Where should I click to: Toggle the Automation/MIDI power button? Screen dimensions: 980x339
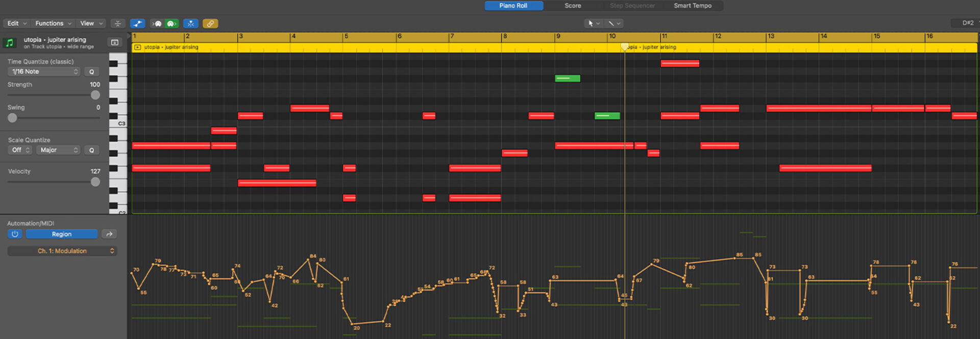click(15, 234)
